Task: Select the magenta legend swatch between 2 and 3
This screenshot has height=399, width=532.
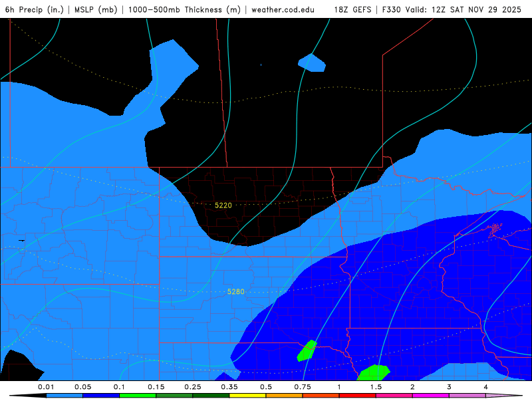Action: pyautogui.click(x=431, y=396)
